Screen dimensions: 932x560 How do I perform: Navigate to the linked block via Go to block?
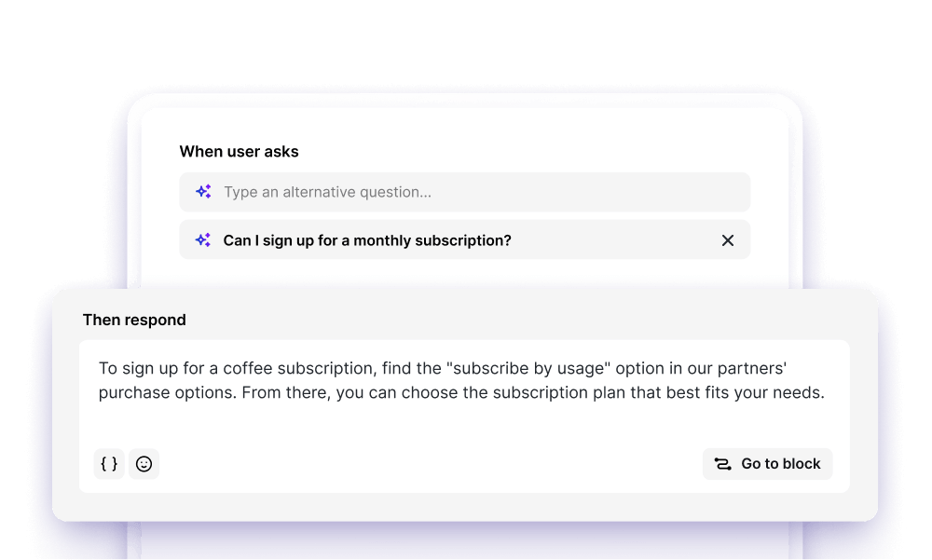click(767, 463)
